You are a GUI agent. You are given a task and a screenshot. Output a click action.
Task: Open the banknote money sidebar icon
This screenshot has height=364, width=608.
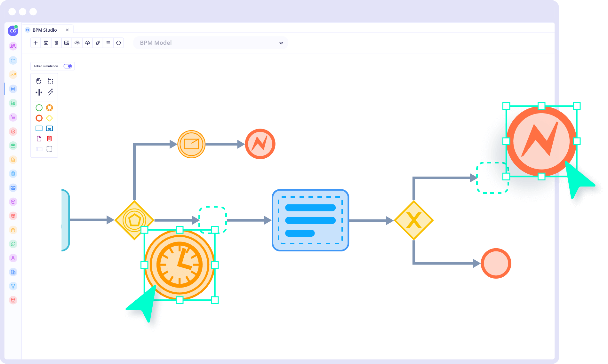point(13,188)
